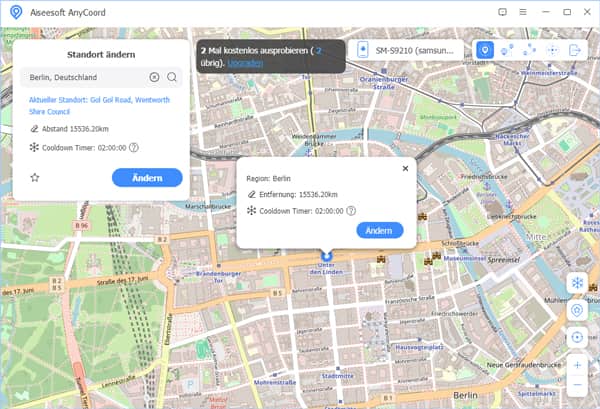
Task: Click the Upgraden link
Action: pyautogui.click(x=246, y=62)
